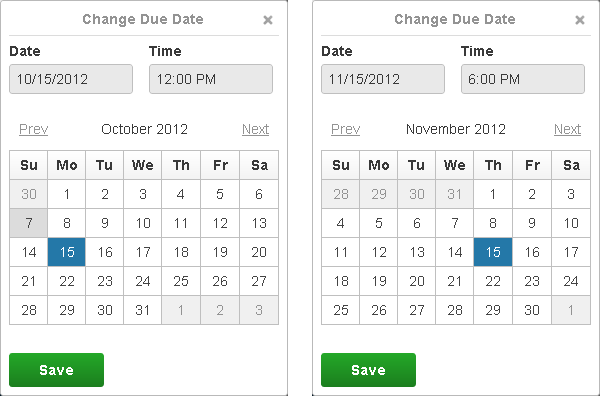This screenshot has width=600, height=396.
Task: Select grayed December 1 in November calendar
Action: click(x=571, y=310)
